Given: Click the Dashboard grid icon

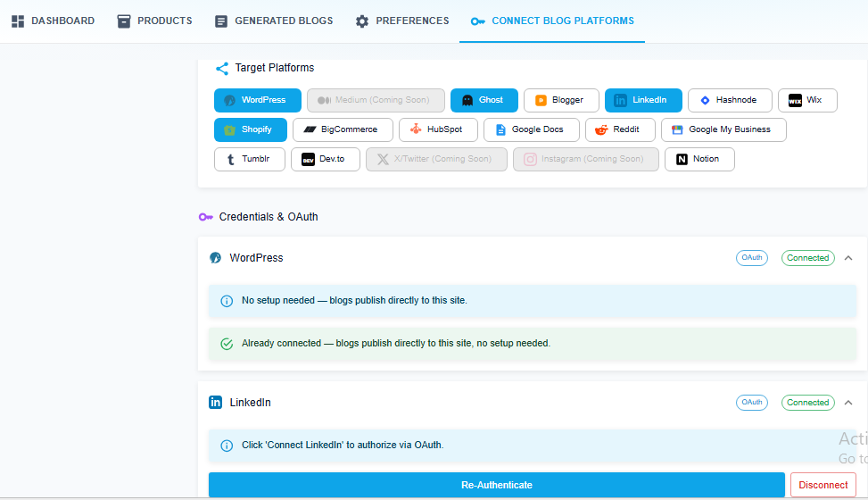Looking at the screenshot, I should tap(18, 21).
